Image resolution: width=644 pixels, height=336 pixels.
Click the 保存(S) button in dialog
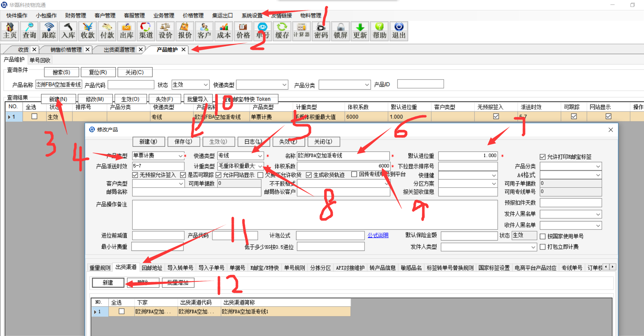tap(183, 142)
